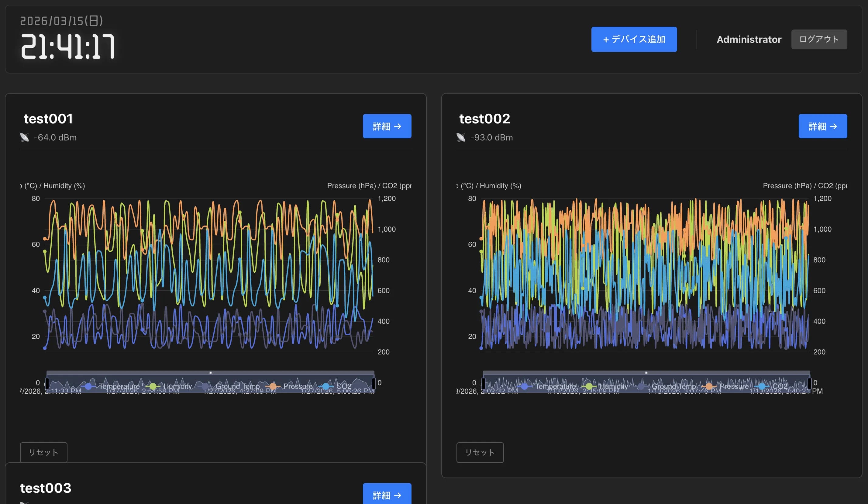Click right zoom handle of test002 slider
This screenshot has height=504, width=868.
809,383
